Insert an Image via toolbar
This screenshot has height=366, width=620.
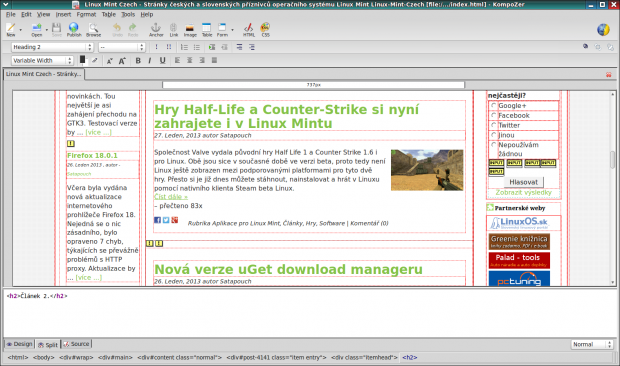point(190,30)
